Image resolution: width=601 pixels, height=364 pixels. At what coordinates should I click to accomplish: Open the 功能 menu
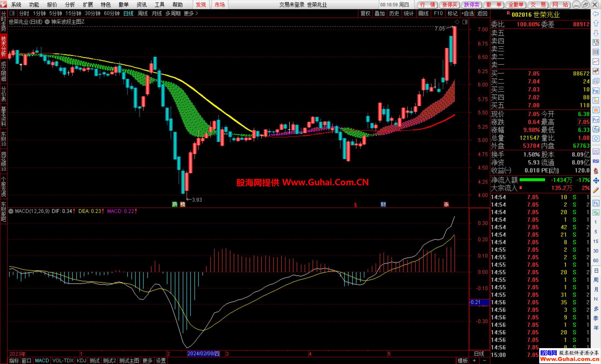pos(34,4)
